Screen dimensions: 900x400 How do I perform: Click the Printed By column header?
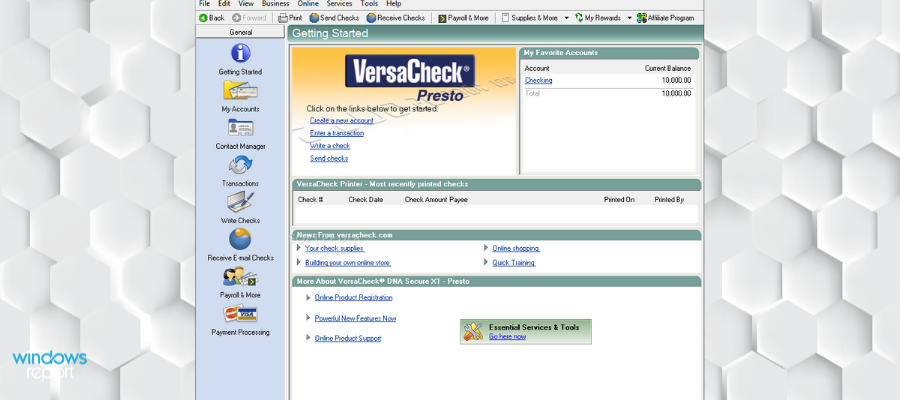tap(669, 200)
